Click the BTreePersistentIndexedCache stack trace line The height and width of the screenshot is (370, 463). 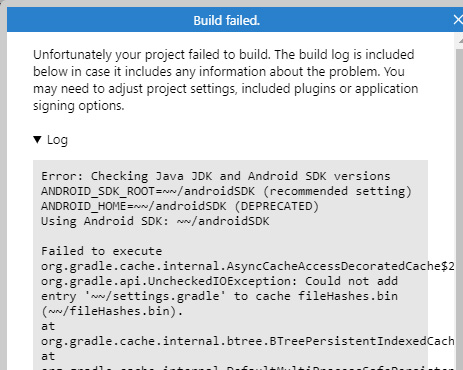248,341
